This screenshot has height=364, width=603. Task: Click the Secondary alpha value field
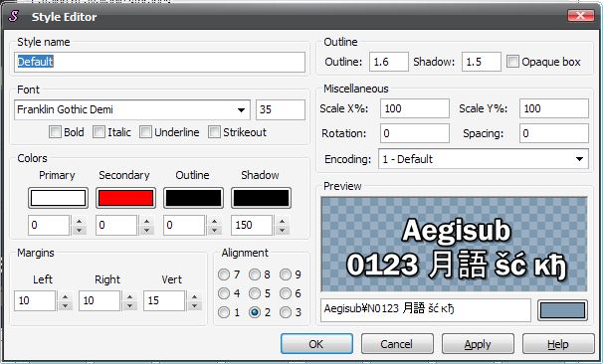[x=116, y=225]
